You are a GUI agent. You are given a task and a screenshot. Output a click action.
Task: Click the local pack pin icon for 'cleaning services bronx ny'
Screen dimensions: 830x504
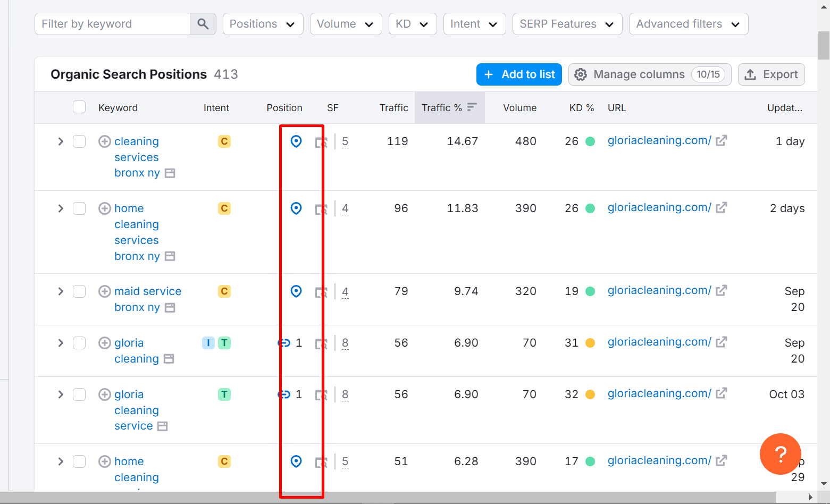pyautogui.click(x=296, y=141)
